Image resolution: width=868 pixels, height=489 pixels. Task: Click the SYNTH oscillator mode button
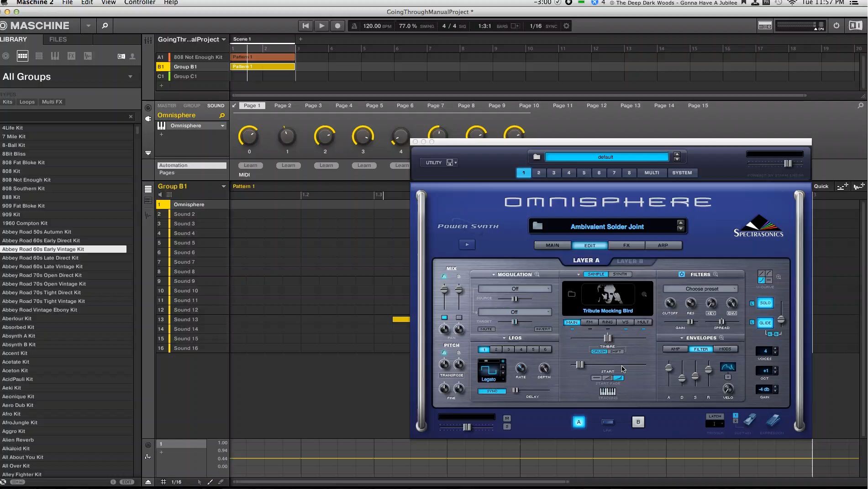tap(620, 274)
